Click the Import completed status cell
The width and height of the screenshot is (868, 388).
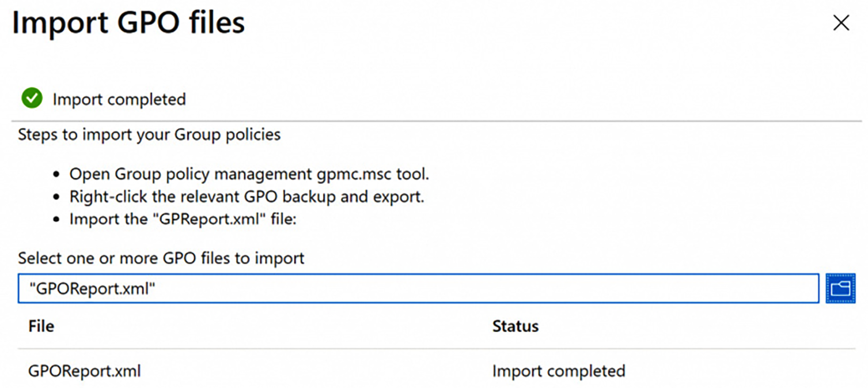[x=558, y=371]
